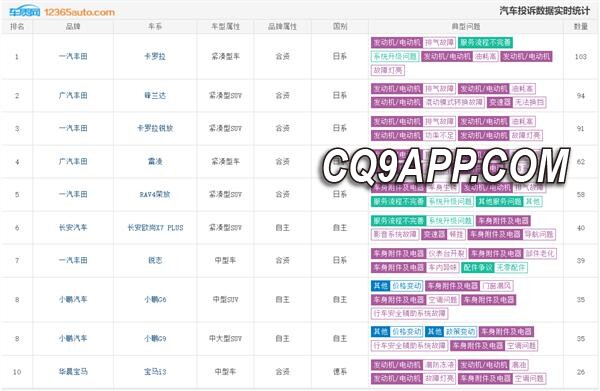
Task: Click complaint count 26
Action: (581, 371)
